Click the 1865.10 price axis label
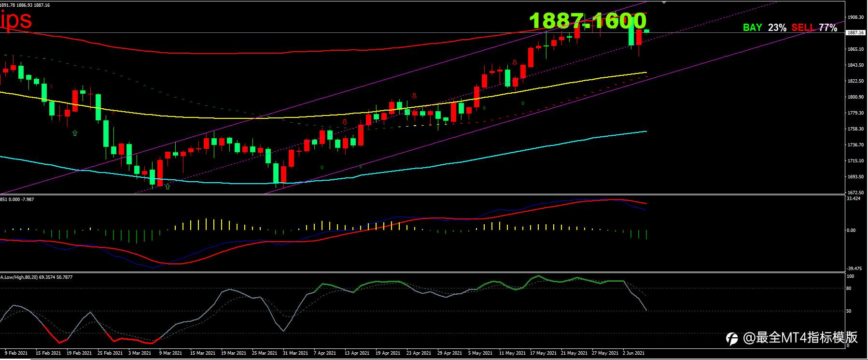This screenshot has height=360, width=868. point(855,49)
